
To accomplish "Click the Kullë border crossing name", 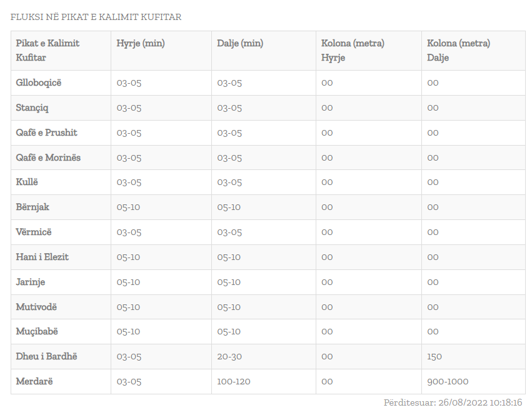I will click(27, 182).
